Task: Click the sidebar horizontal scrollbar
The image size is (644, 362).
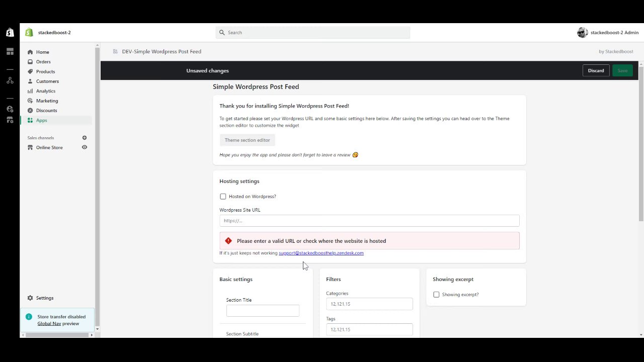Action: 56,335
